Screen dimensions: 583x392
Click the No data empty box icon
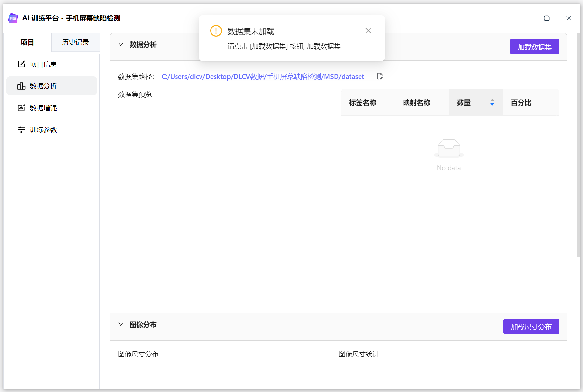(x=449, y=148)
